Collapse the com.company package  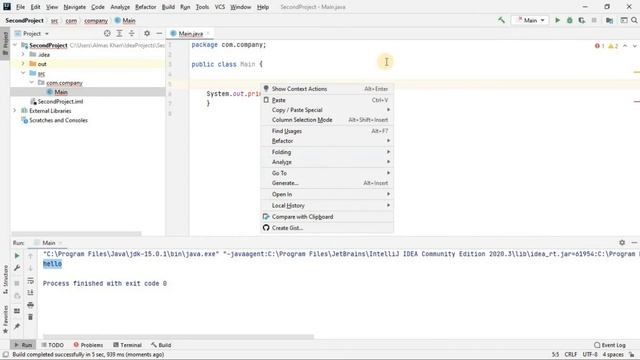coord(31,82)
